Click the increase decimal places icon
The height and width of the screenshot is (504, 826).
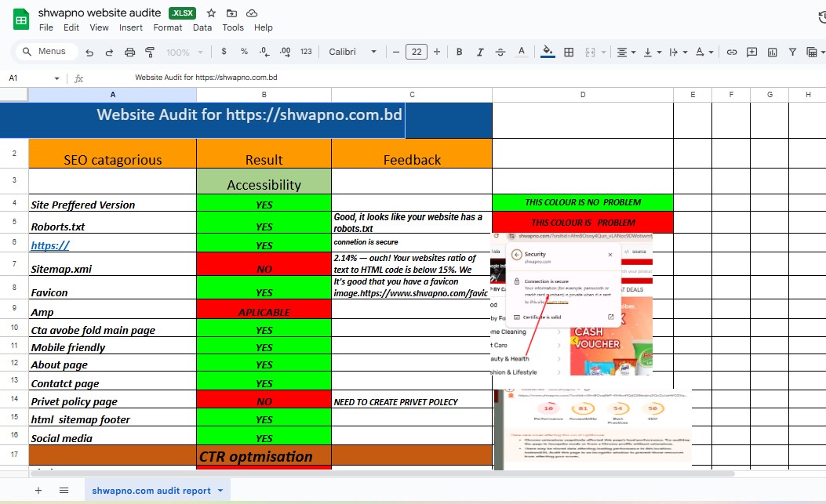[283, 51]
